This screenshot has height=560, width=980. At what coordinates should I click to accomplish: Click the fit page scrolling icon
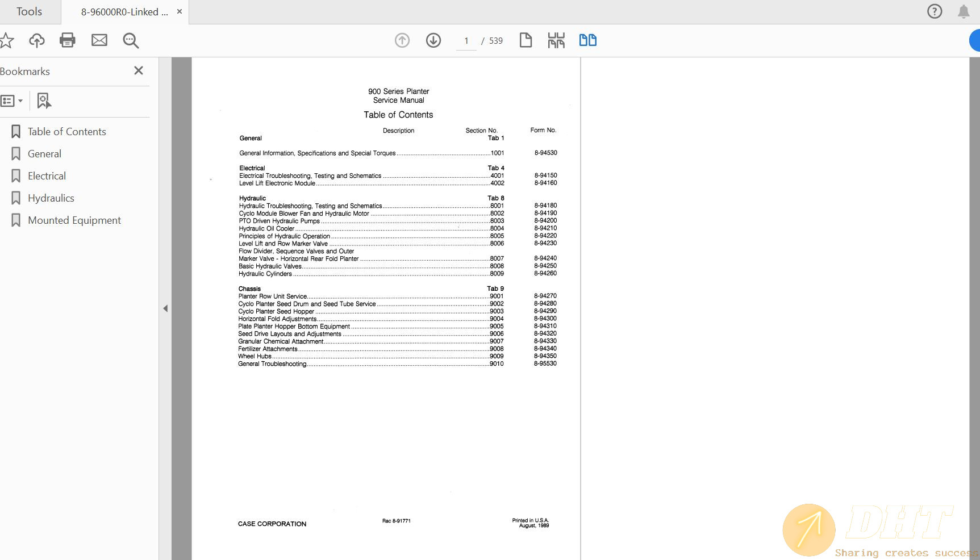click(556, 40)
